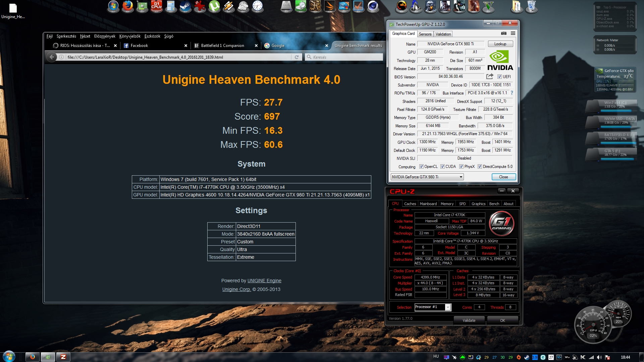Click the Close button in GPU-Z

tap(503, 177)
